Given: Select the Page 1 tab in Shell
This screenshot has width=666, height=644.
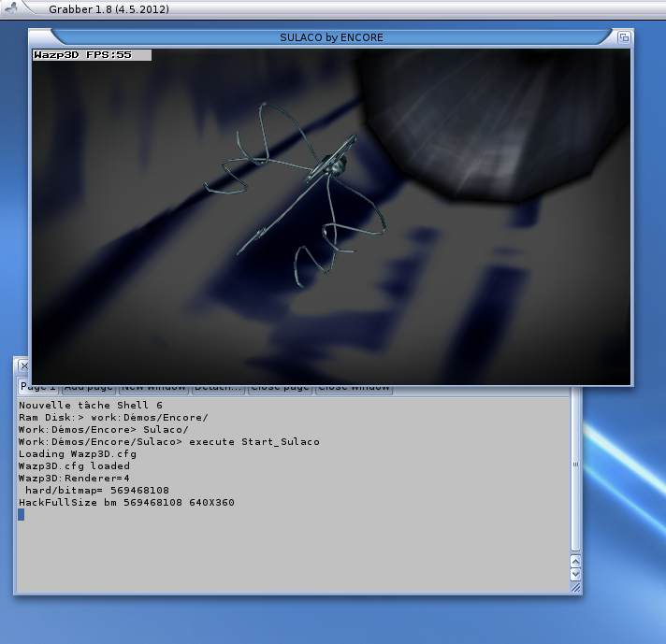Looking at the screenshot, I should tap(38, 388).
